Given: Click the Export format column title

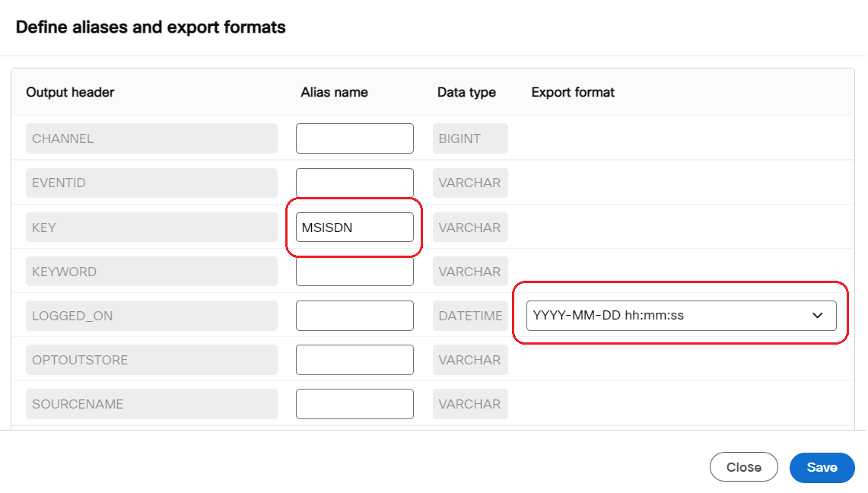Looking at the screenshot, I should point(572,92).
